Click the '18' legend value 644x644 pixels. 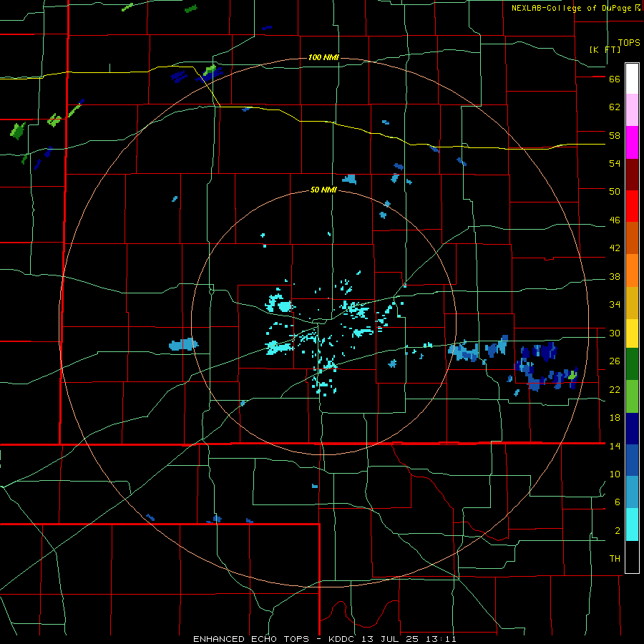[615, 418]
